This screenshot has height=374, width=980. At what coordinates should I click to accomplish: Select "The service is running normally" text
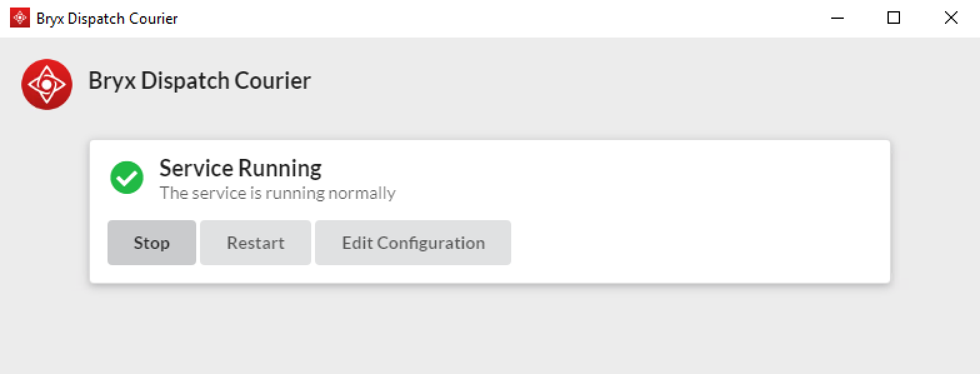pyautogui.click(x=277, y=193)
